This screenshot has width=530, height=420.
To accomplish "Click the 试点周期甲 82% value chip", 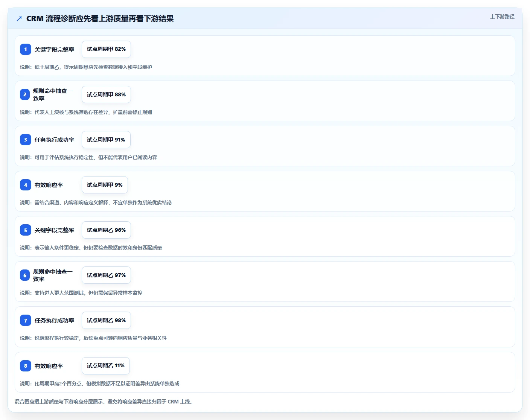I will [106, 49].
